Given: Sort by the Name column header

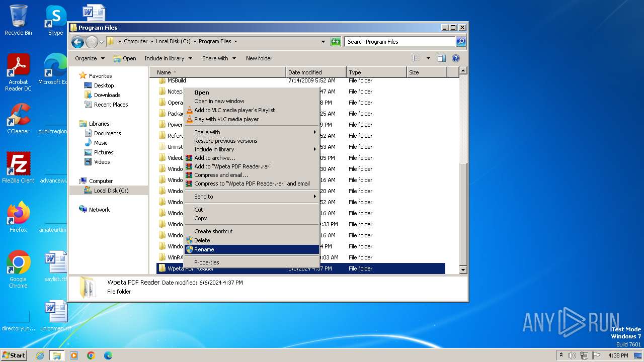Looking at the screenshot, I should [218, 72].
